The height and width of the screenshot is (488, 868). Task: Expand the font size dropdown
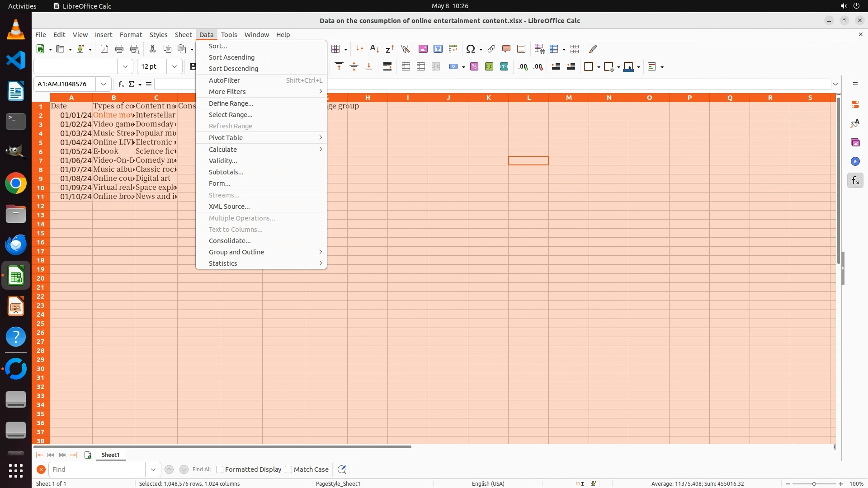174,67
